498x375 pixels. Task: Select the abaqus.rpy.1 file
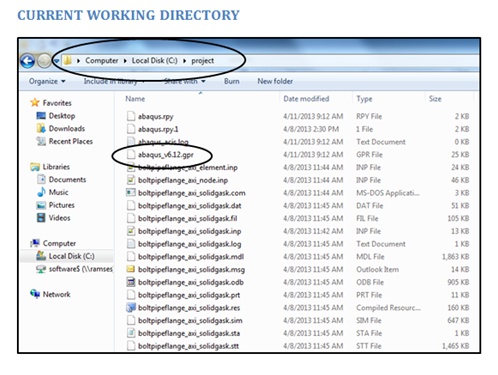(158, 129)
